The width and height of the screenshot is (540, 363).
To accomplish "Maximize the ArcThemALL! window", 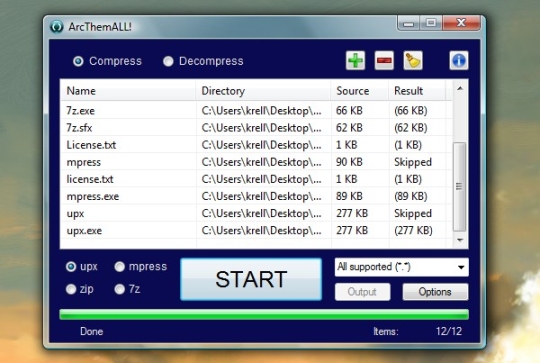I will pos(431,23).
